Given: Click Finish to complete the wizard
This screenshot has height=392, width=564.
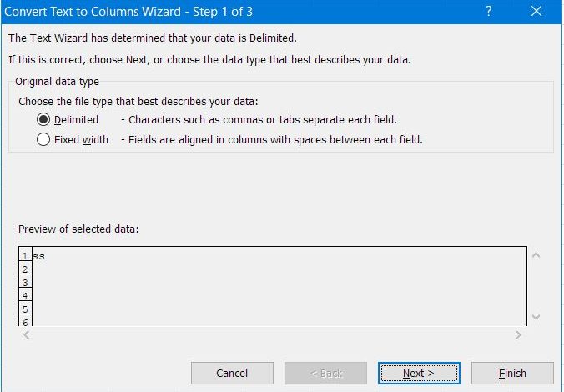Looking at the screenshot, I should point(511,373).
